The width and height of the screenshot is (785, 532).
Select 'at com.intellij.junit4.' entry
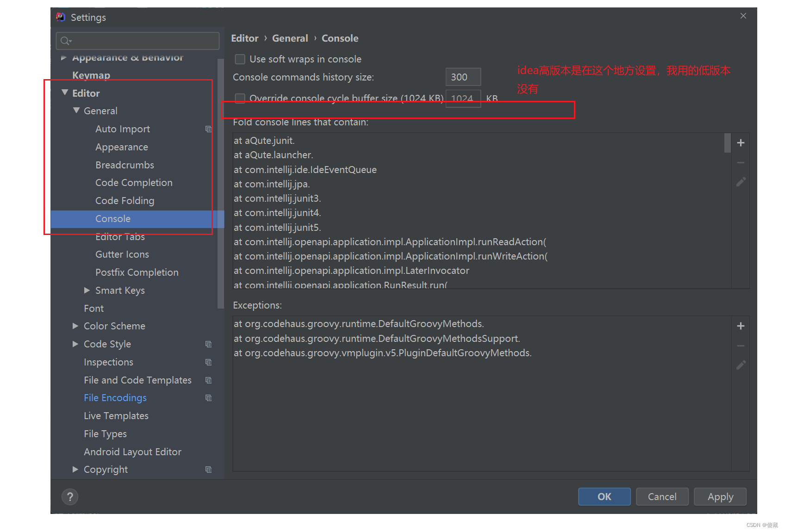277,213
